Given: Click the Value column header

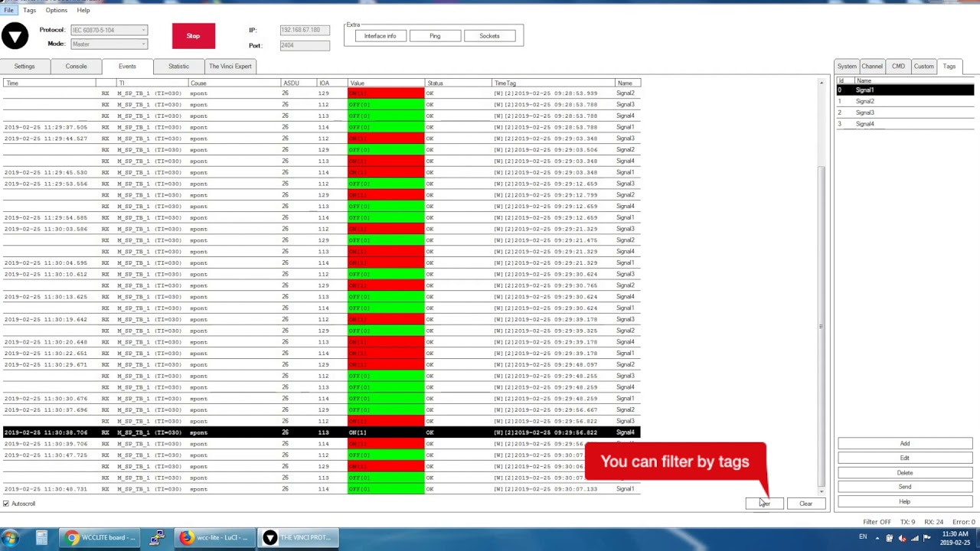Looking at the screenshot, I should coord(386,83).
